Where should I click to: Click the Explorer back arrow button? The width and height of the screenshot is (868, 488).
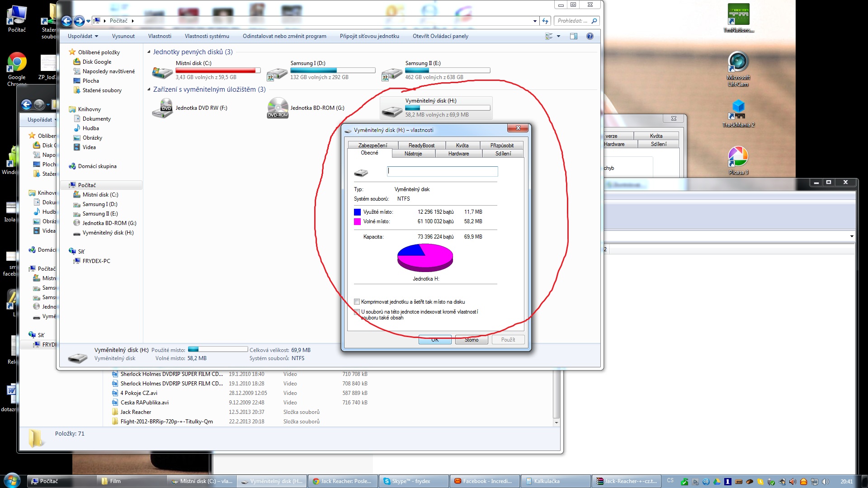coord(67,21)
